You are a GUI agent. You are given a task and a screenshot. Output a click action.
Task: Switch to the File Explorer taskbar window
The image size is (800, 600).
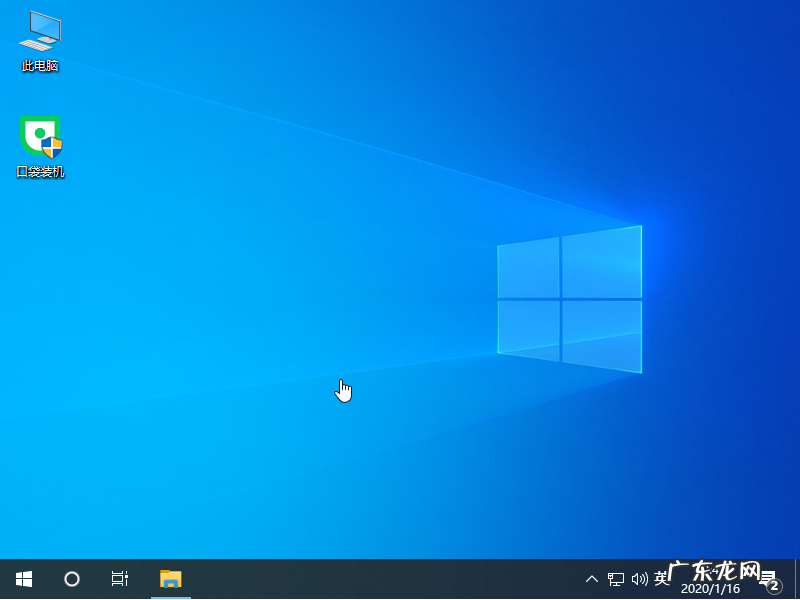[170, 579]
